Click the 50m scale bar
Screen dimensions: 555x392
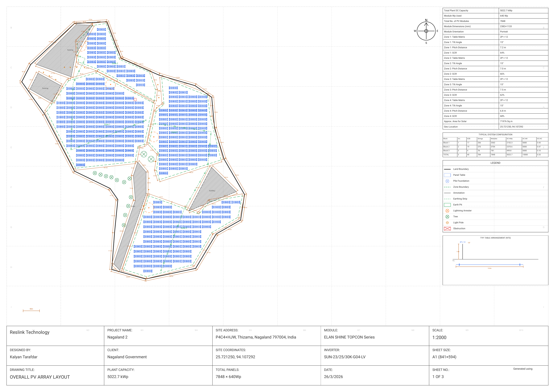(x=31, y=311)
